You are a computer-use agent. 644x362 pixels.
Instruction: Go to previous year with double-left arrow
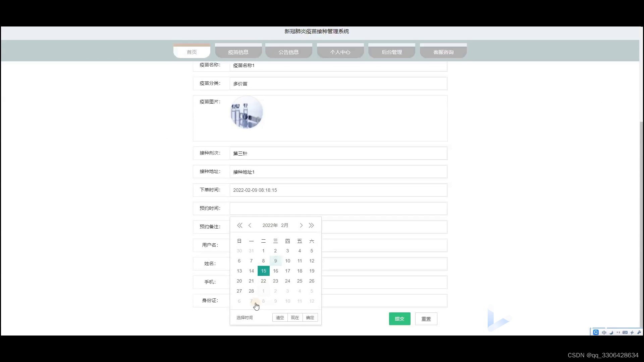pos(239,225)
